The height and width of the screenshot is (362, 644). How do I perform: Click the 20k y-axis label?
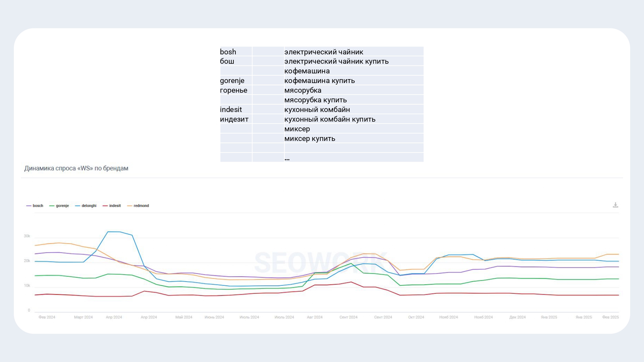coord(27,261)
